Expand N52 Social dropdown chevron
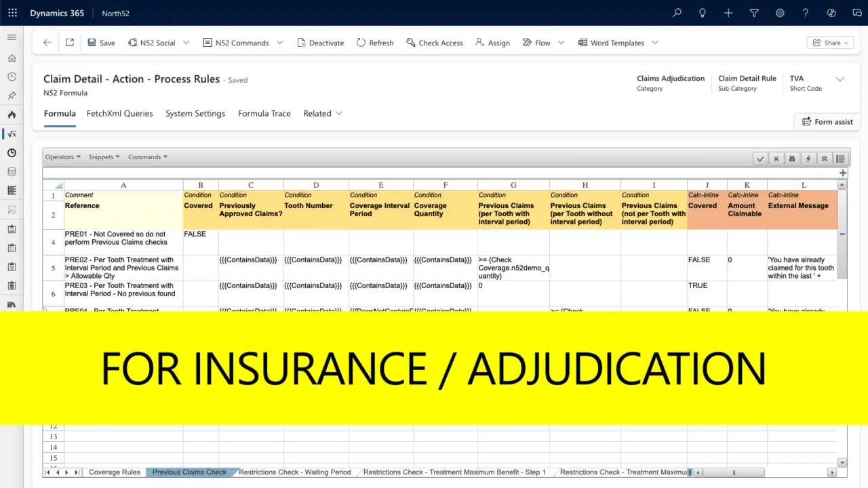The height and width of the screenshot is (488, 868). 187,43
